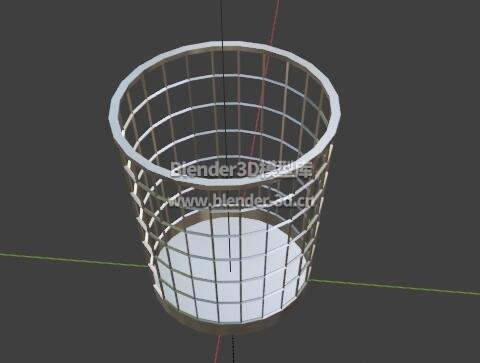Click the black vertical axis line above basket
Screen dimensions: 480x363
[x=222, y=20]
